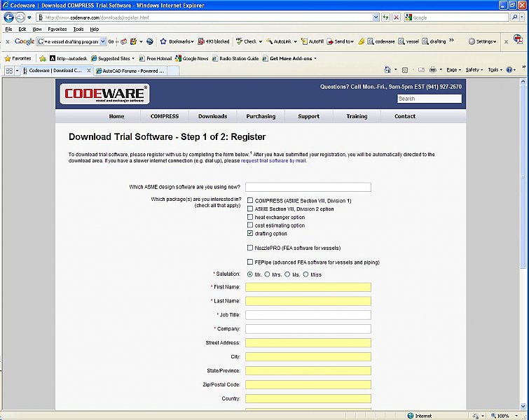Open the Page menu dropdown

point(453,70)
